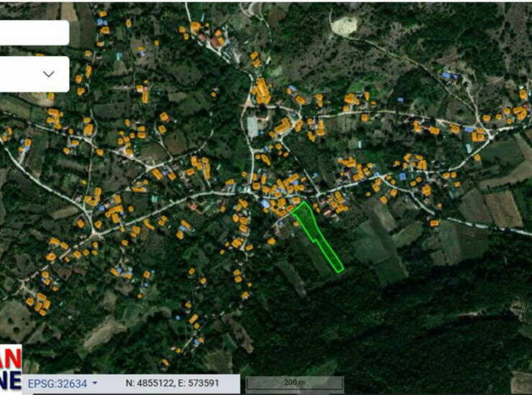Click the empty white search field
This screenshot has width=532, height=395.
33,33
